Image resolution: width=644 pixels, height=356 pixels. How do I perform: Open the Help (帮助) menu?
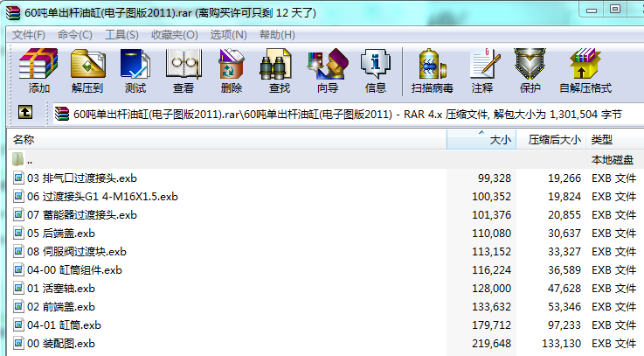(277, 35)
